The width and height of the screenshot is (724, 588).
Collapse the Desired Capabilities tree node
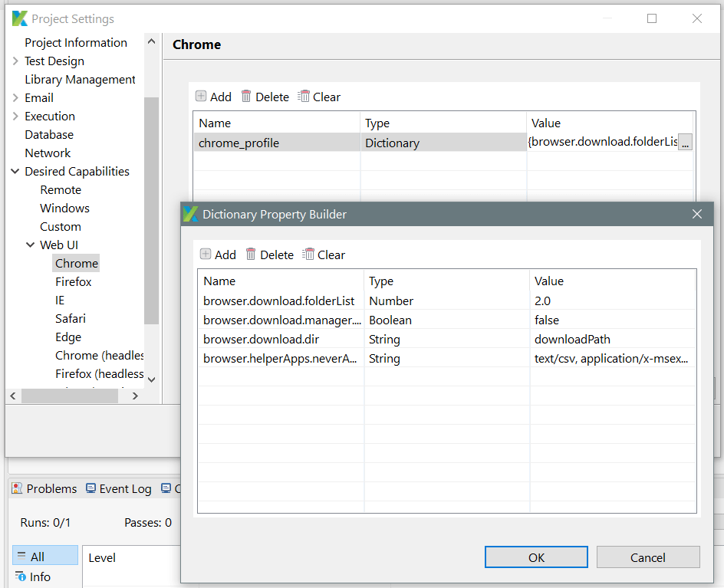click(17, 171)
